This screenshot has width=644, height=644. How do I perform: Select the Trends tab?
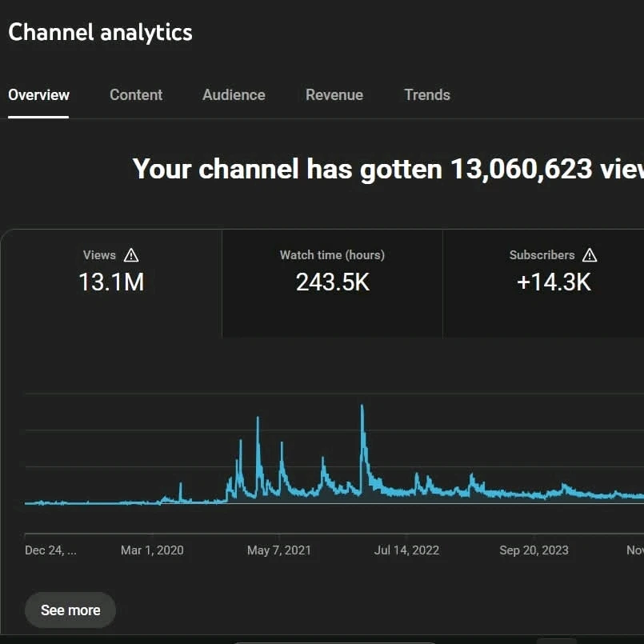pos(427,94)
